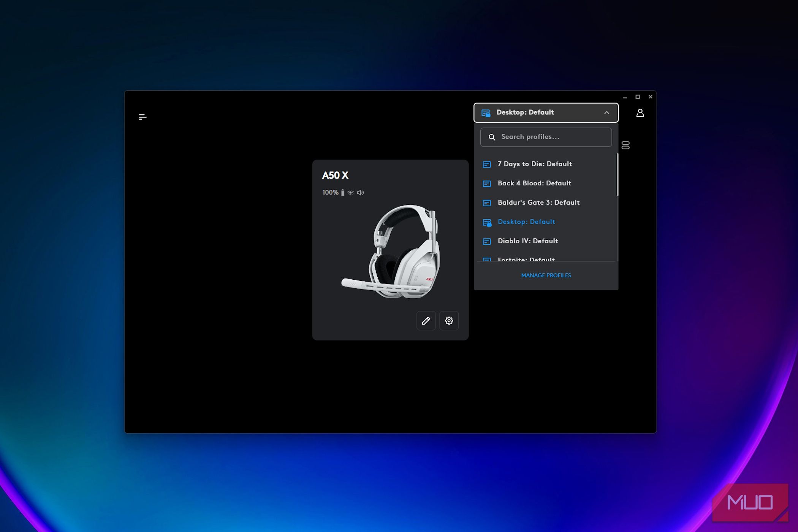Collapse the profile dropdown using the chevron
The width and height of the screenshot is (798, 532).
tap(607, 112)
